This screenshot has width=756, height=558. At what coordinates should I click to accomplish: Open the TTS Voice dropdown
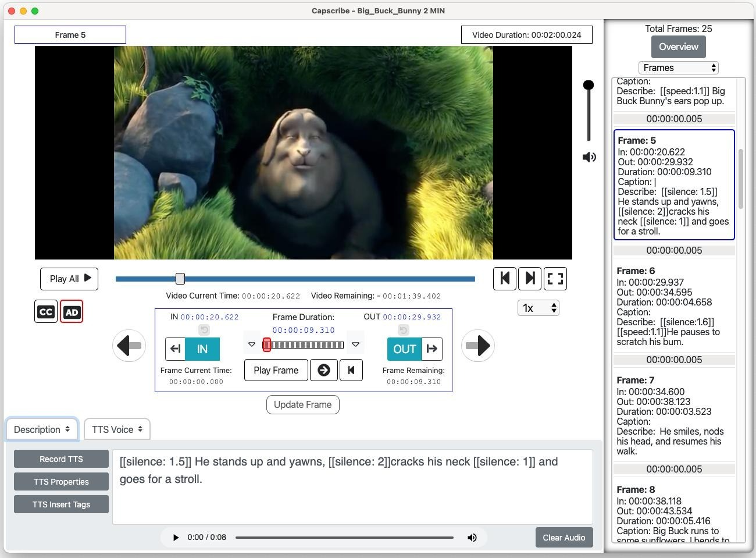coord(117,429)
